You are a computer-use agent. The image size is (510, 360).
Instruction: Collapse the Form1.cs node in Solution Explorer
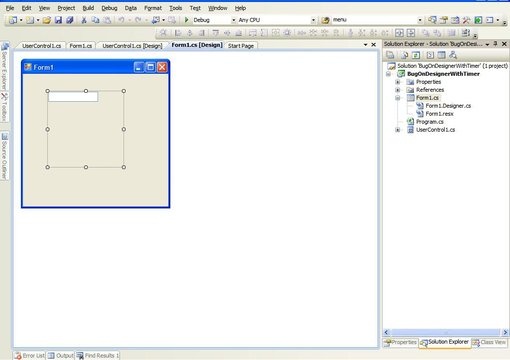pyautogui.click(x=397, y=98)
